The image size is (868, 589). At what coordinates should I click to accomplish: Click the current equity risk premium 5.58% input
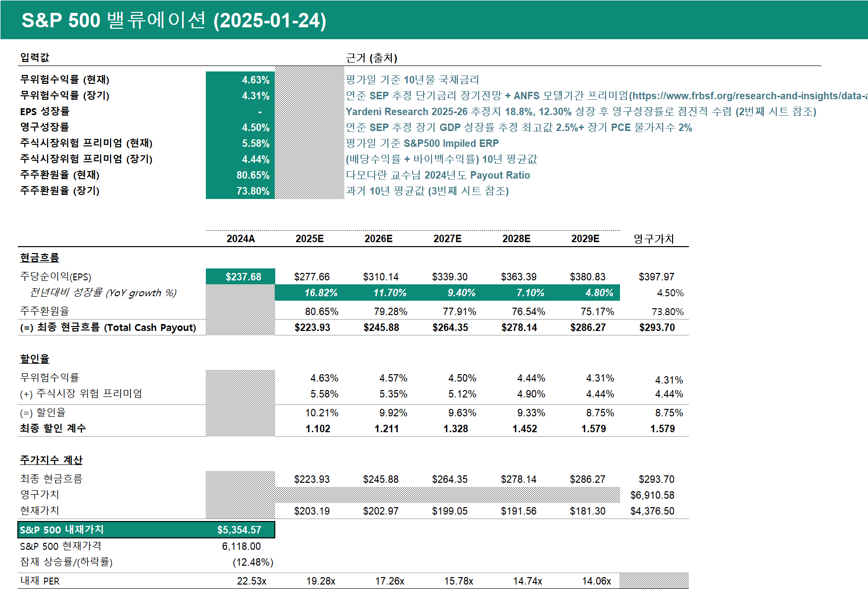tap(241, 143)
